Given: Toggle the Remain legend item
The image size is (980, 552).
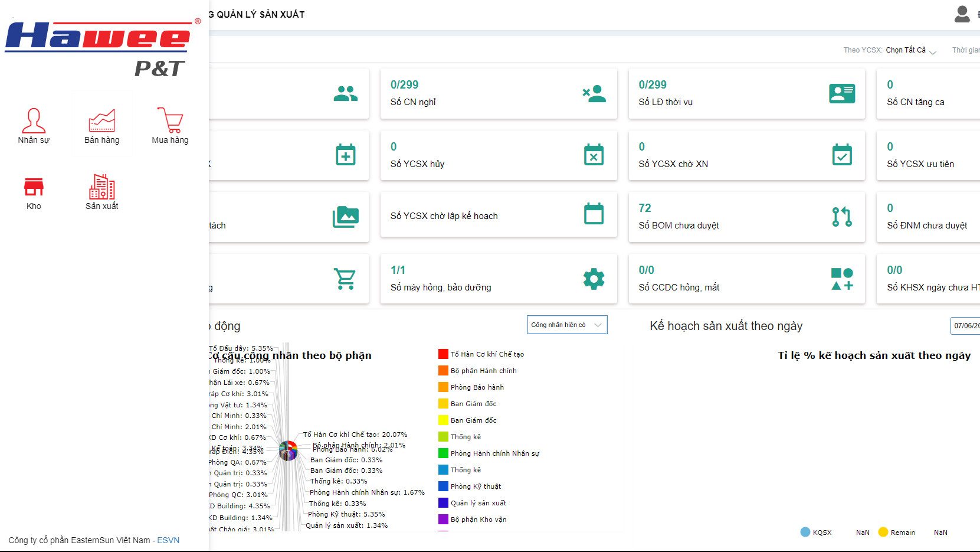Looking at the screenshot, I should [x=897, y=533].
